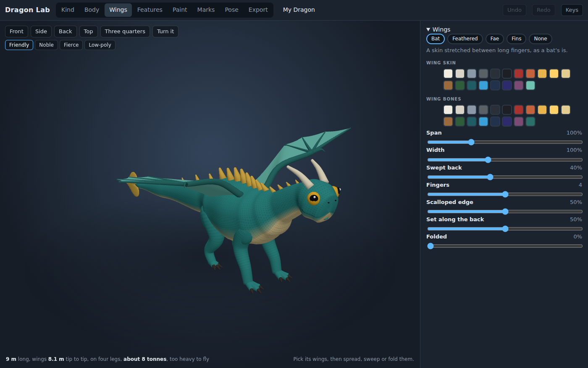This screenshot has height=368, width=588.
Task: Apply the Fierce style
Action: [x=71, y=45]
